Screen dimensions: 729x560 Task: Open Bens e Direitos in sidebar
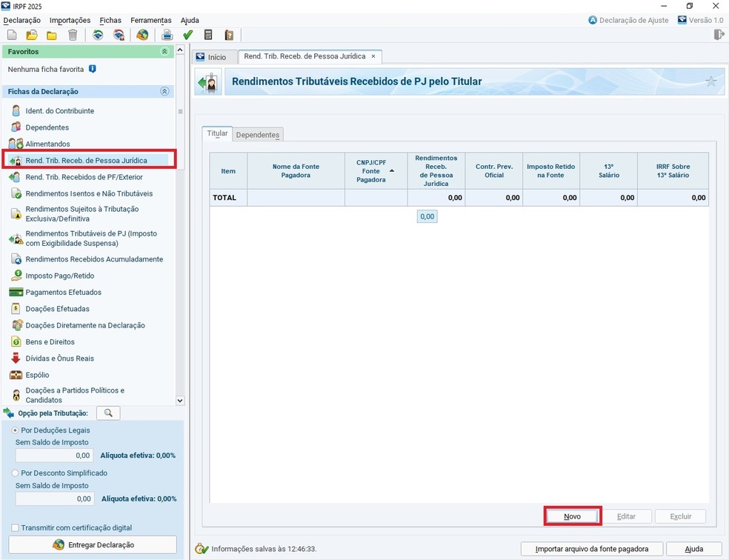coord(50,342)
